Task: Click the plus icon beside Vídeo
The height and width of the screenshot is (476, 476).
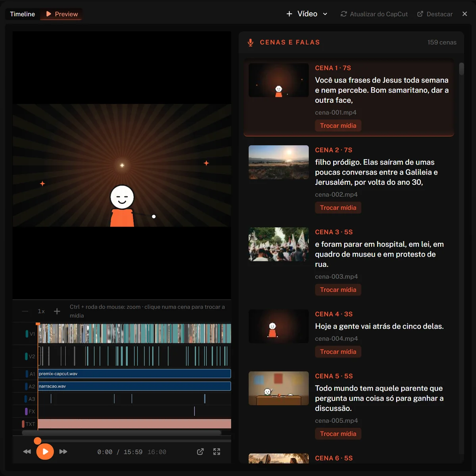Action: (x=289, y=14)
